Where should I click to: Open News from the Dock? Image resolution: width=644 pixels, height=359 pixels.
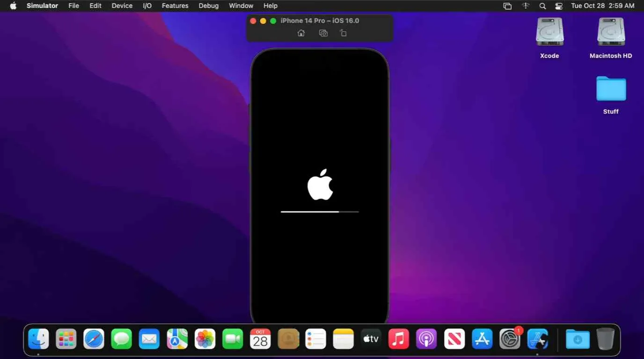(454, 339)
